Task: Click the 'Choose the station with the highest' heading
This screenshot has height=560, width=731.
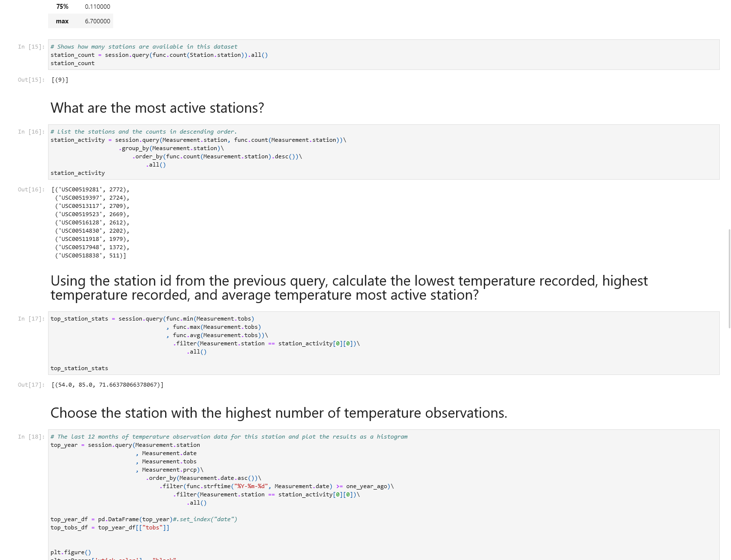Action: [x=279, y=413]
